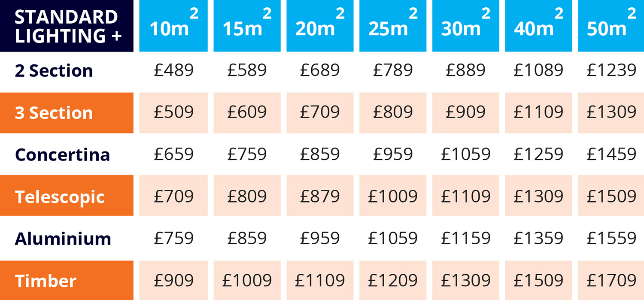This screenshot has height=300, width=644.
Task: Select the £1209 Timber price
Action: 393,281
